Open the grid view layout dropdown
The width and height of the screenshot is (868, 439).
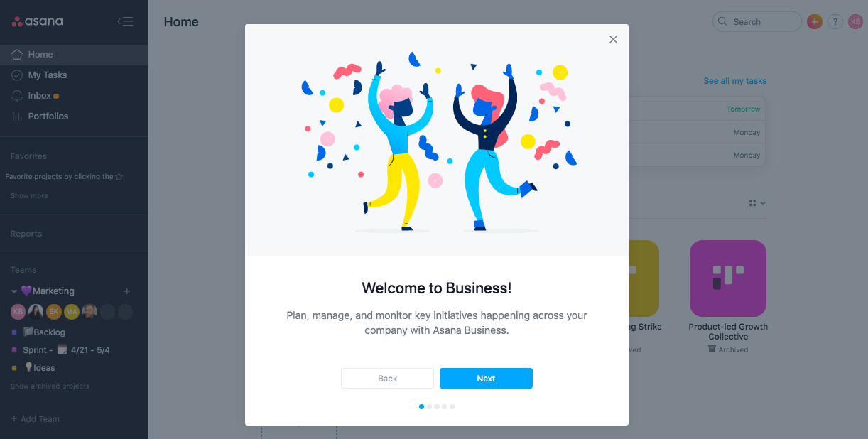tap(757, 203)
